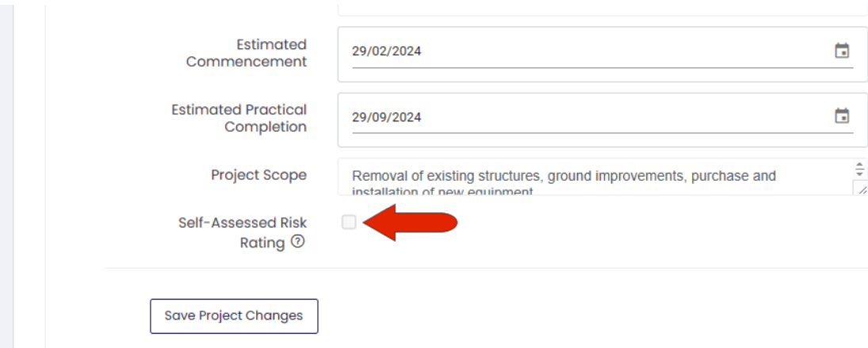Open the Estimated Practical Completion calendar icon
The width and height of the screenshot is (868, 348).
coord(841,117)
